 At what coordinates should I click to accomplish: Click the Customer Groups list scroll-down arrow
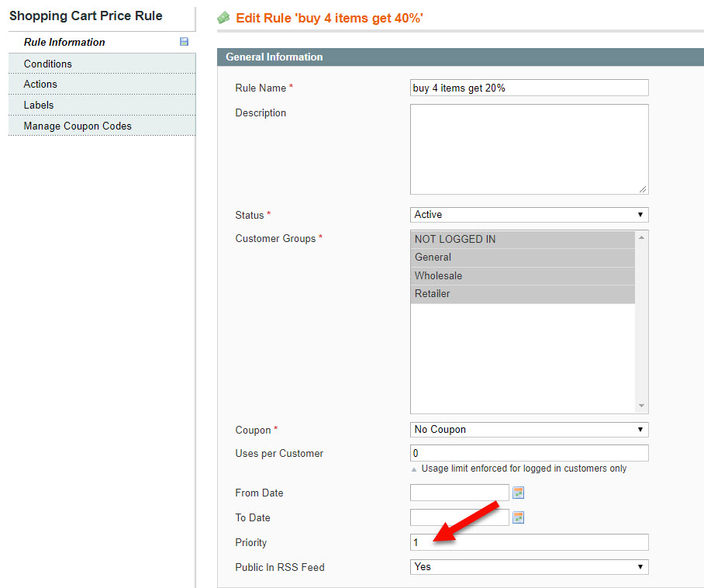(x=642, y=406)
